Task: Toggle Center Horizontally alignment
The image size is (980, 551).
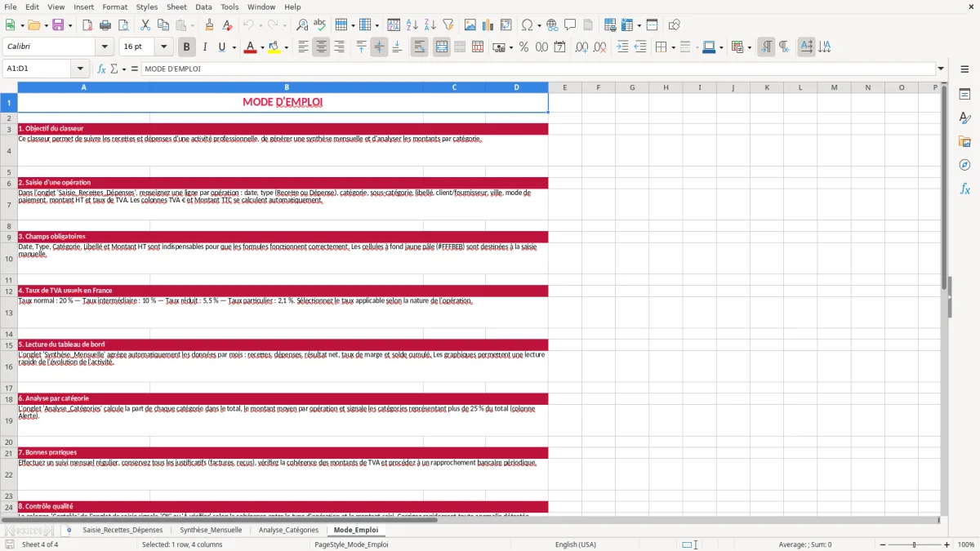Action: [321, 47]
